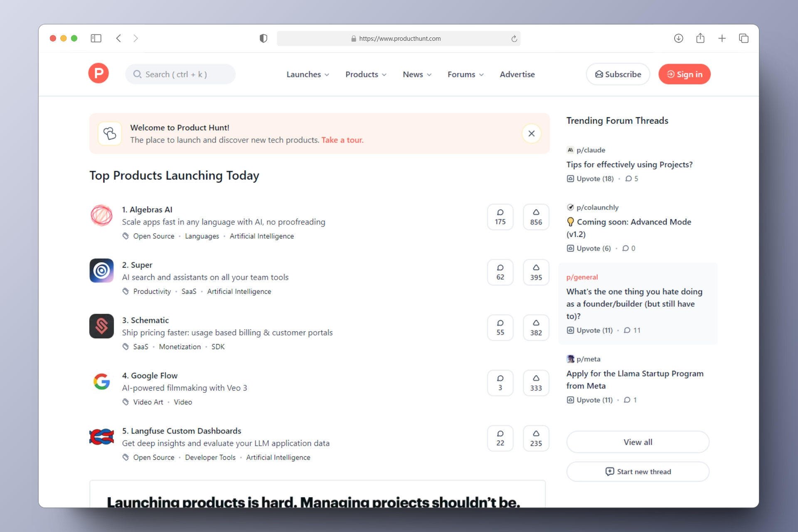
Task: Go back with the browser back arrow
Action: (118, 38)
